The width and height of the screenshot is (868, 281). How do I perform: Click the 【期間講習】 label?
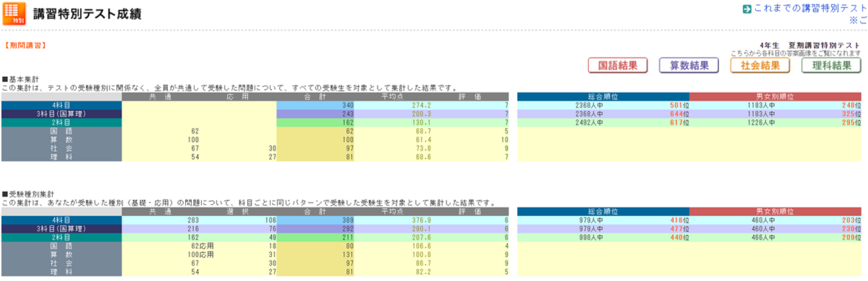point(25,45)
